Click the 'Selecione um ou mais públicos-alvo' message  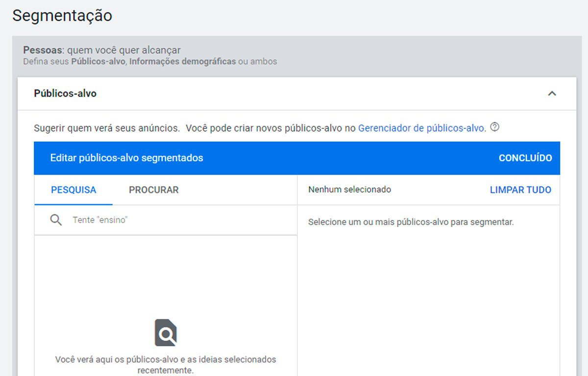pyautogui.click(x=411, y=222)
